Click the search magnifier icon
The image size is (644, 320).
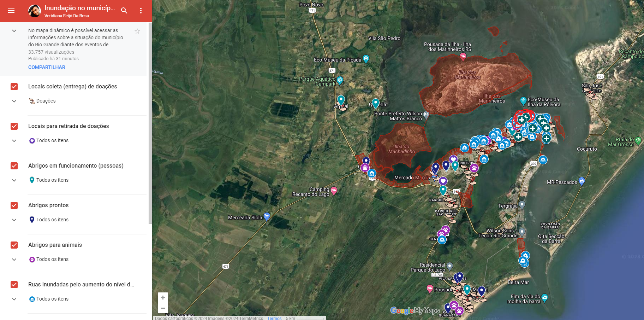(x=124, y=11)
